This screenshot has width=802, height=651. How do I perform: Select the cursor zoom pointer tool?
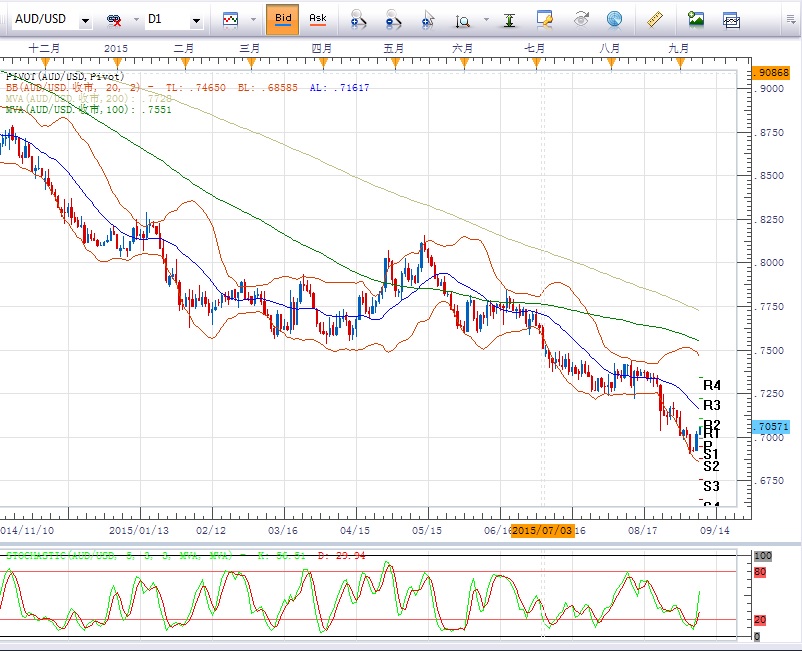[428, 19]
